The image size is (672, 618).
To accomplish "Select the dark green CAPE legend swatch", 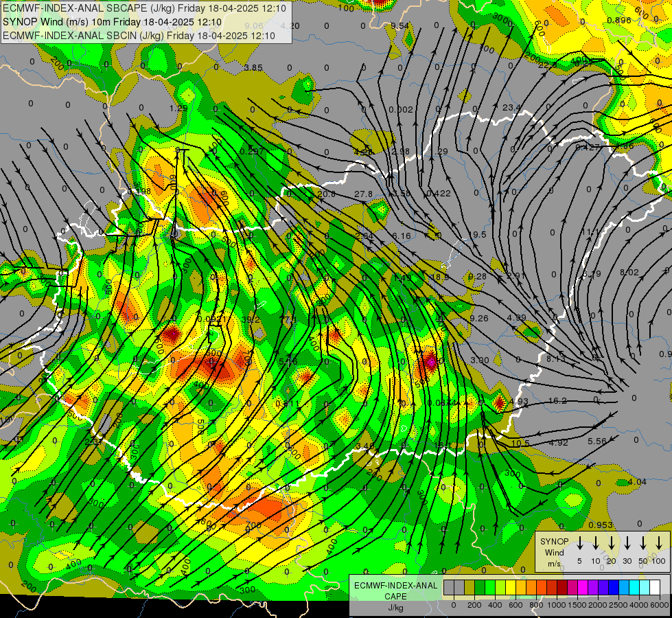I will point(480,587).
